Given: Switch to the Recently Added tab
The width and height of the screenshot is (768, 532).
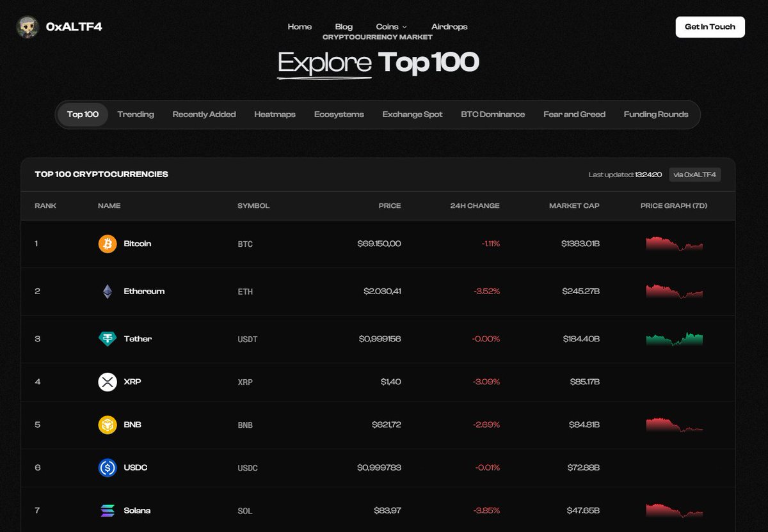Looking at the screenshot, I should tap(204, 114).
